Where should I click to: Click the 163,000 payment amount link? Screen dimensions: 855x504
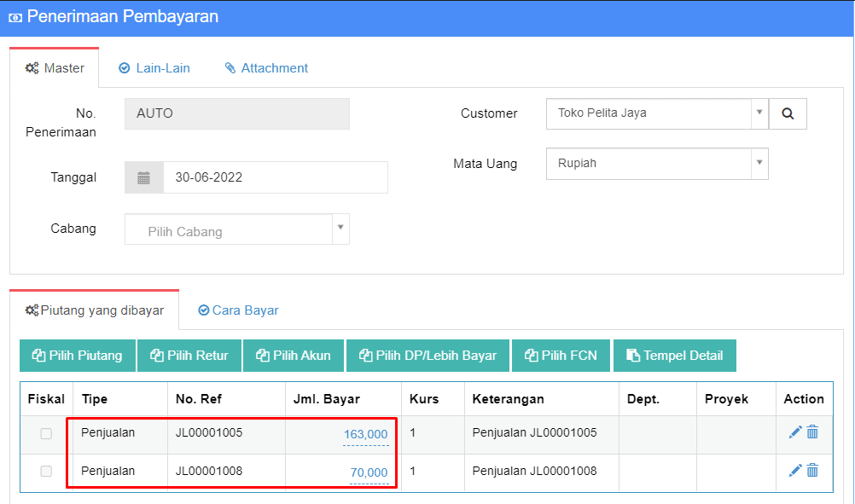tap(365, 434)
